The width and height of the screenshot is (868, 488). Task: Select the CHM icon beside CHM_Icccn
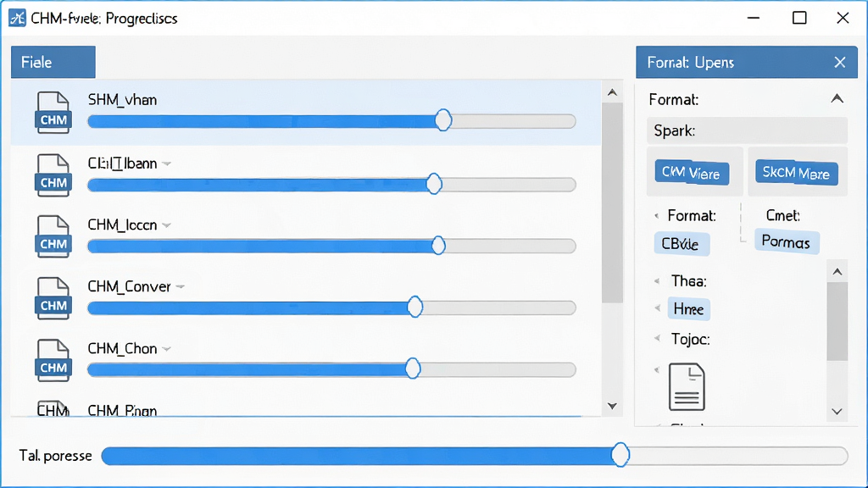click(53, 237)
